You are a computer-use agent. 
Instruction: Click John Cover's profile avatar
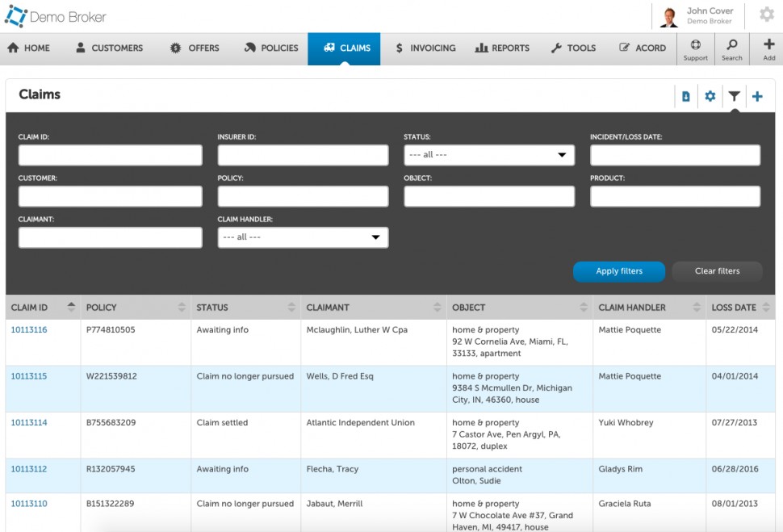668,16
